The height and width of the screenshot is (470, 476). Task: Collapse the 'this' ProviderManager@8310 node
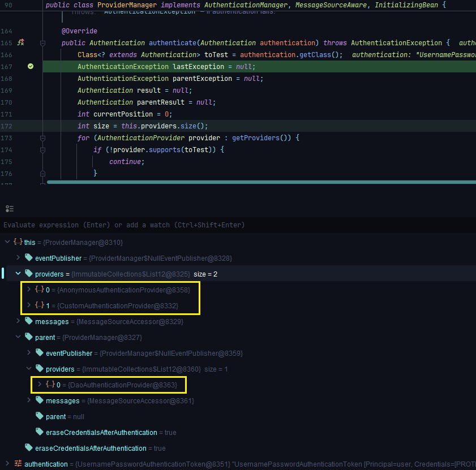tap(7, 242)
